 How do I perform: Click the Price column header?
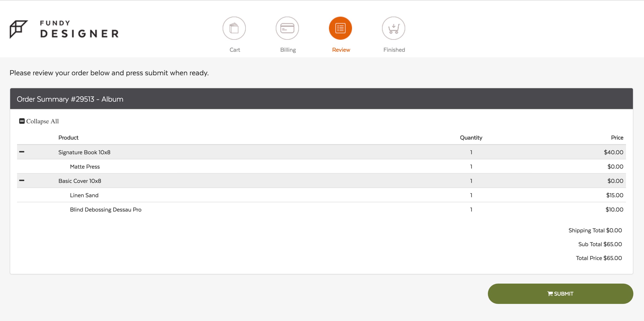click(617, 137)
